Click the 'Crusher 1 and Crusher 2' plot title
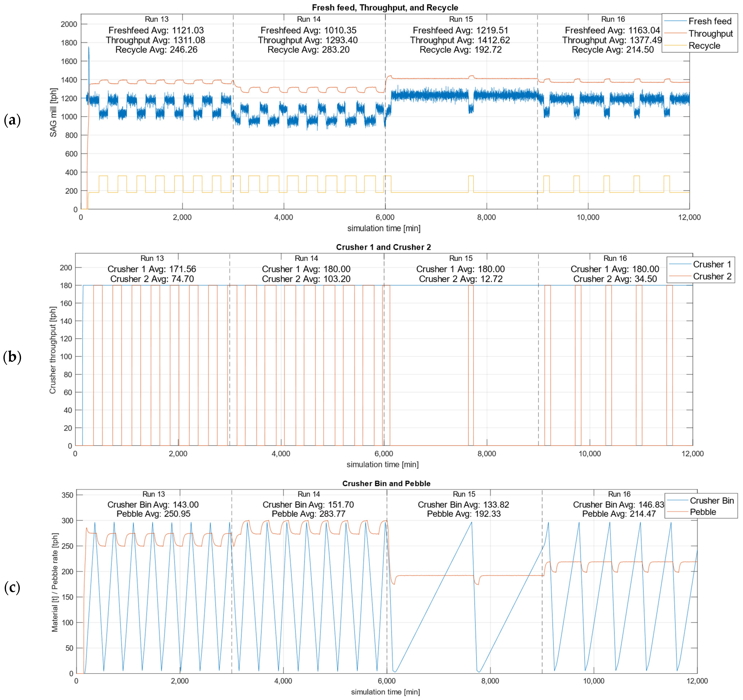 click(383, 247)
